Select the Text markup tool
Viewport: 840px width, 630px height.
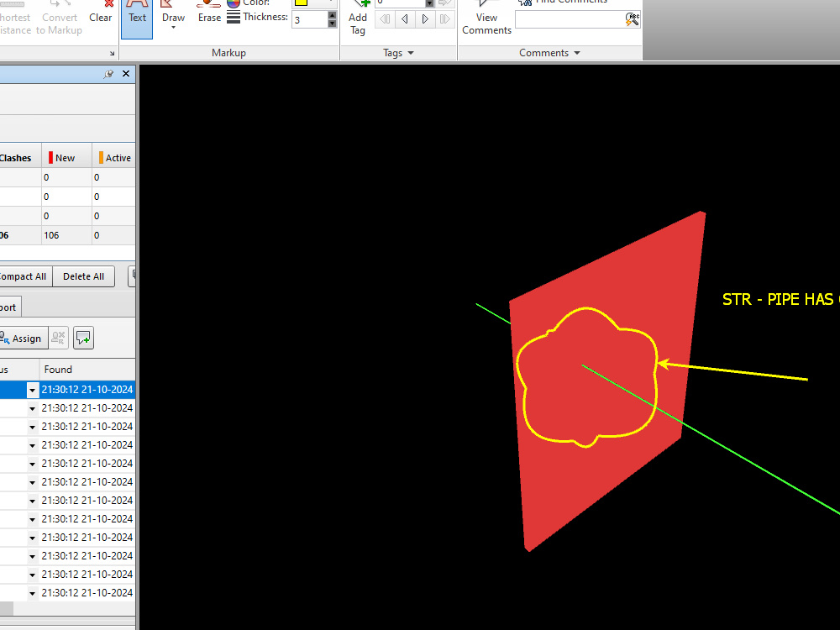tap(137, 18)
